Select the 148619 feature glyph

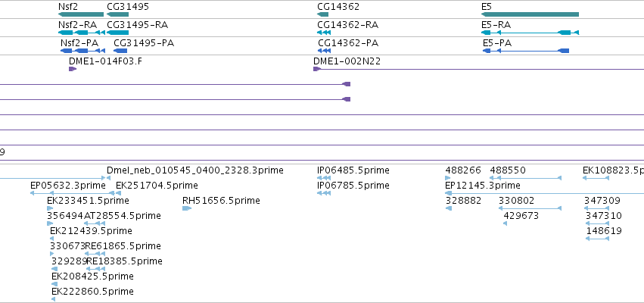597,239
